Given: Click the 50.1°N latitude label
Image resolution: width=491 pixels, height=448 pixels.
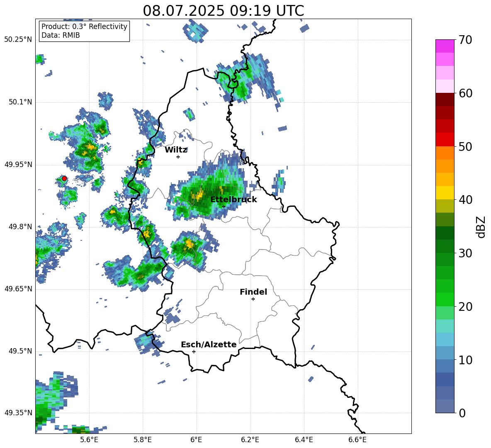Looking at the screenshot, I should [x=20, y=102].
